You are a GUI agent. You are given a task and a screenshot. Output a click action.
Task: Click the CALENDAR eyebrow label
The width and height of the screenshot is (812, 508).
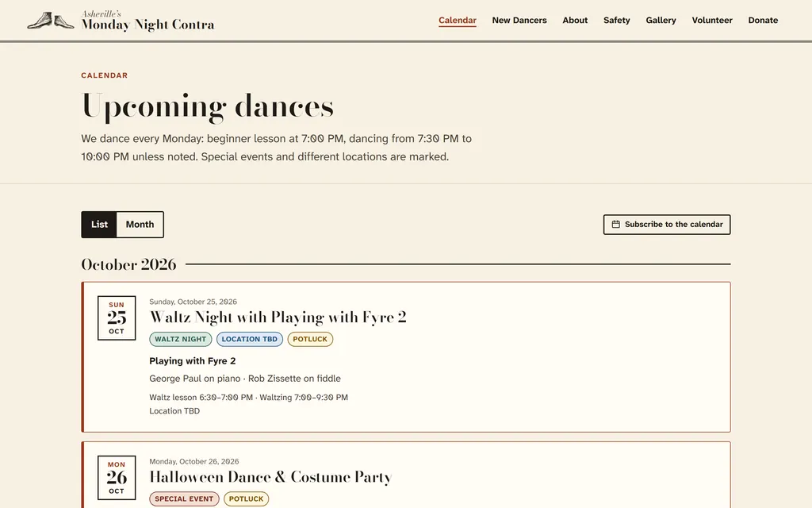click(104, 75)
